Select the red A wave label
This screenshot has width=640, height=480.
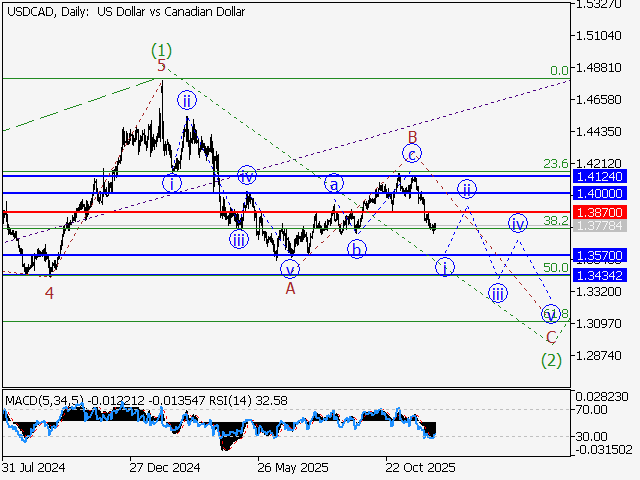pyautogui.click(x=290, y=288)
